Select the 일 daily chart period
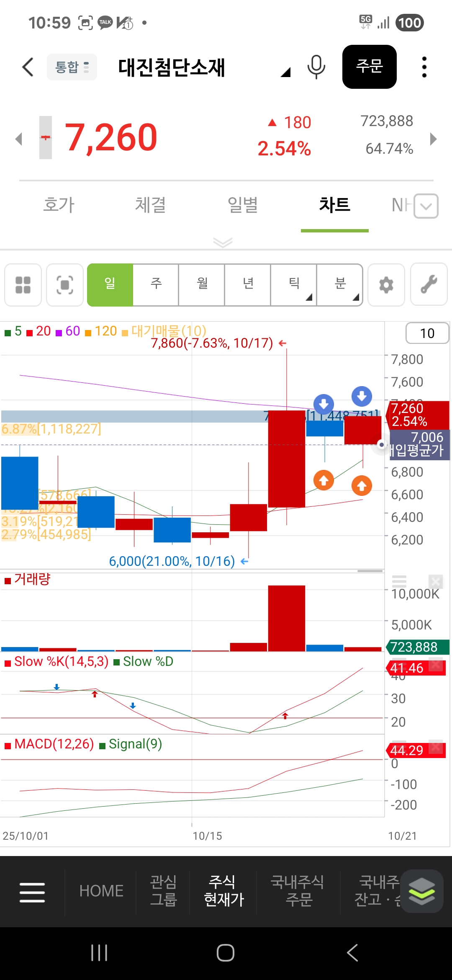The width and height of the screenshot is (452, 980). (110, 285)
